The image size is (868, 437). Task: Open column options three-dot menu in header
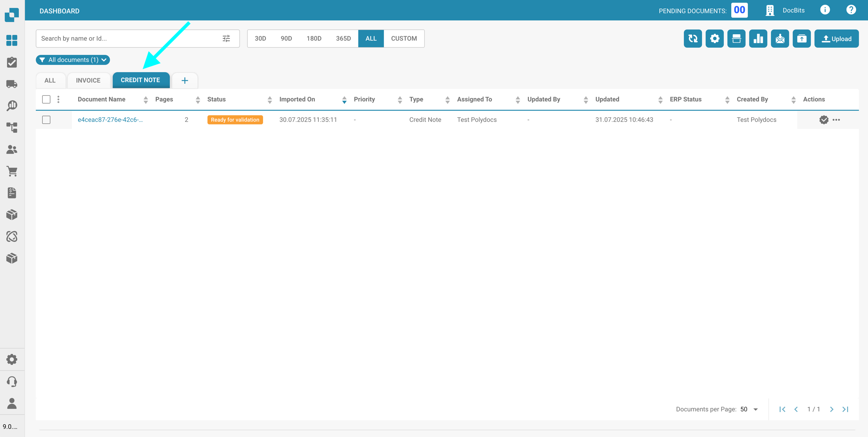pos(58,99)
